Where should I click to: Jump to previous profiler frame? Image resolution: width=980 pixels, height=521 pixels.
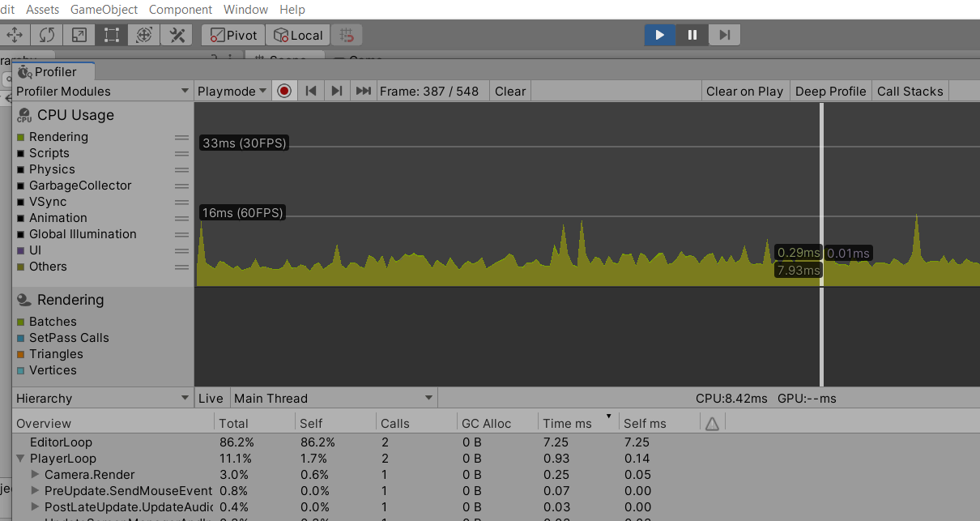click(310, 91)
